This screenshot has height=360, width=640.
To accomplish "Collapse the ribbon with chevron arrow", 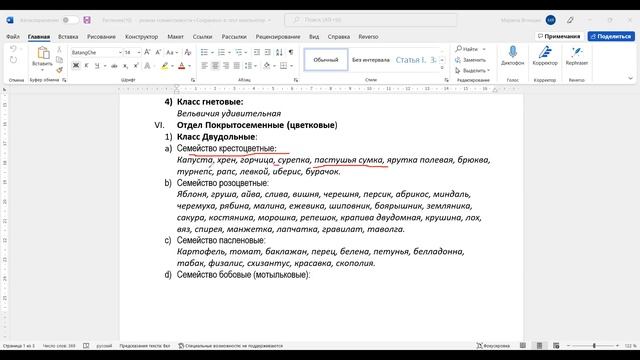I will (x=630, y=78).
